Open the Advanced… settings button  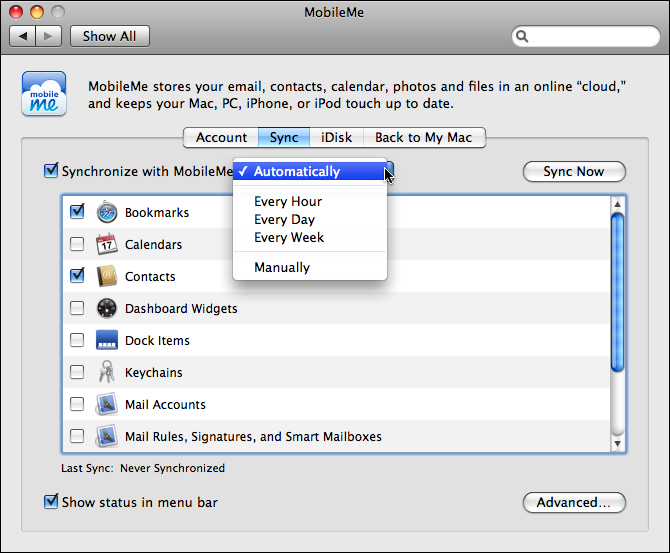(574, 502)
